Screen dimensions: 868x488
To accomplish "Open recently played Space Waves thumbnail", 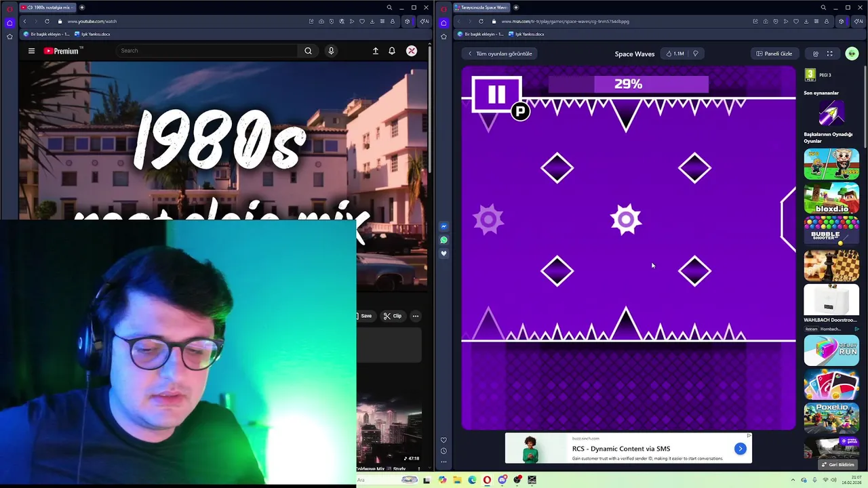I will click(831, 113).
